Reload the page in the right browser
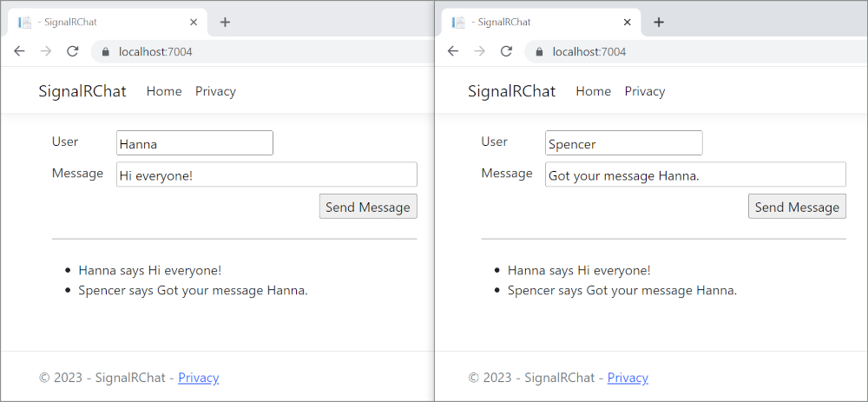 click(507, 51)
